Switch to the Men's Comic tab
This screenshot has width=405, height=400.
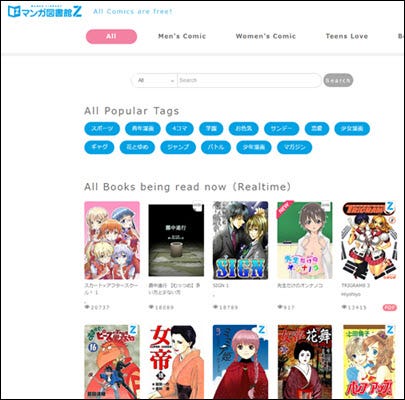click(x=182, y=36)
